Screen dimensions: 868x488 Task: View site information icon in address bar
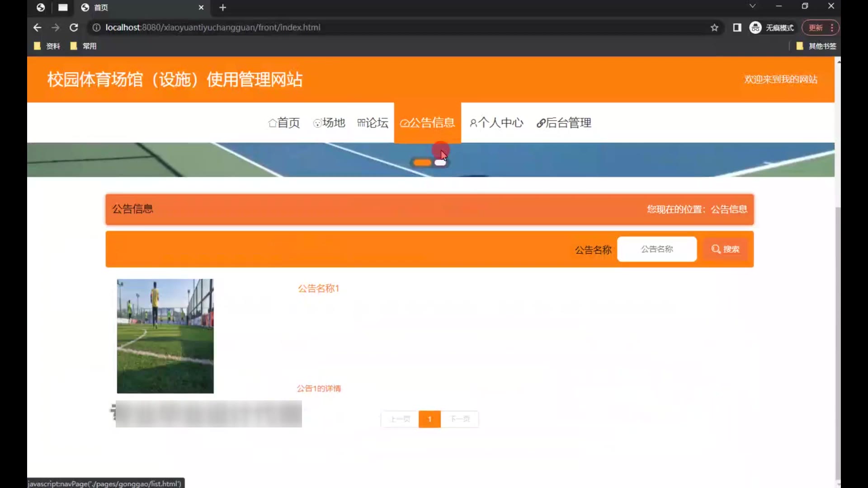96,28
